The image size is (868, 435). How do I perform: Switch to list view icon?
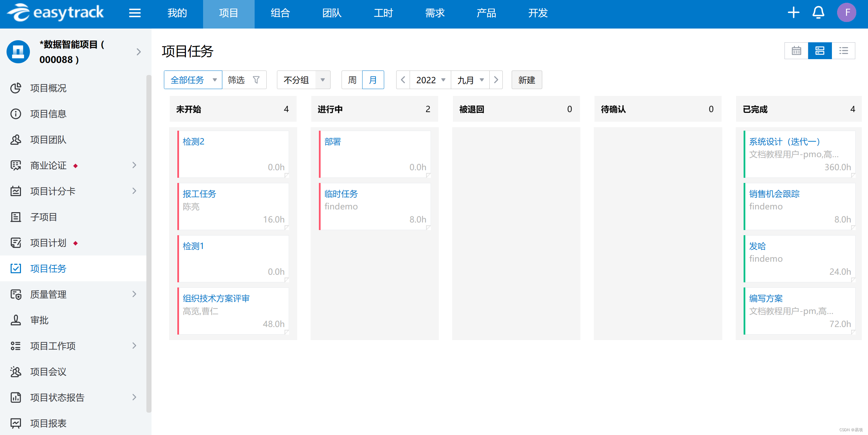844,51
